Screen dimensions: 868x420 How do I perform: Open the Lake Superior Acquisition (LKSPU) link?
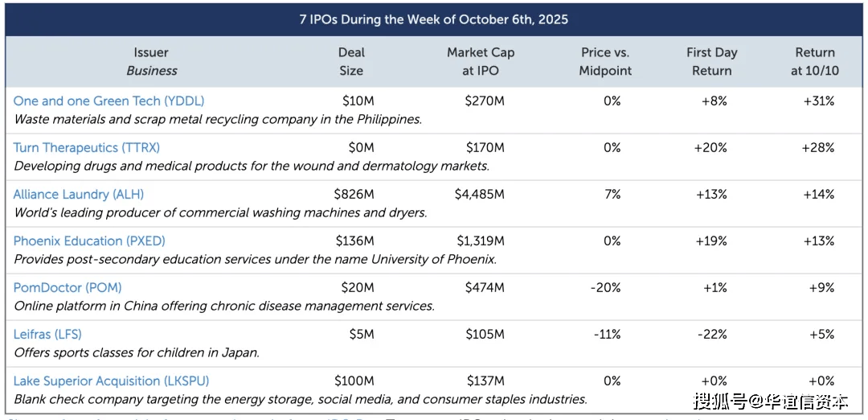pyautogui.click(x=111, y=381)
